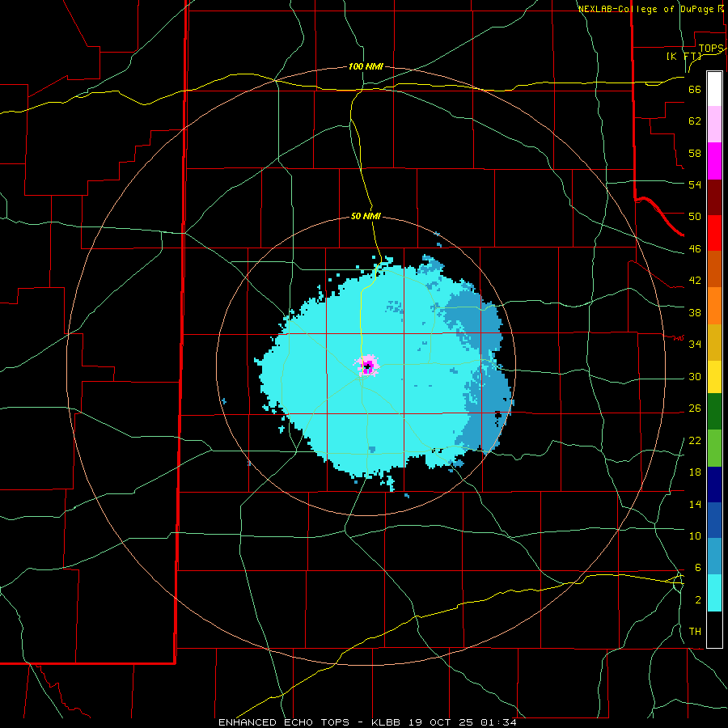Click the legend value '34'
728x728 pixels.
[695, 344]
